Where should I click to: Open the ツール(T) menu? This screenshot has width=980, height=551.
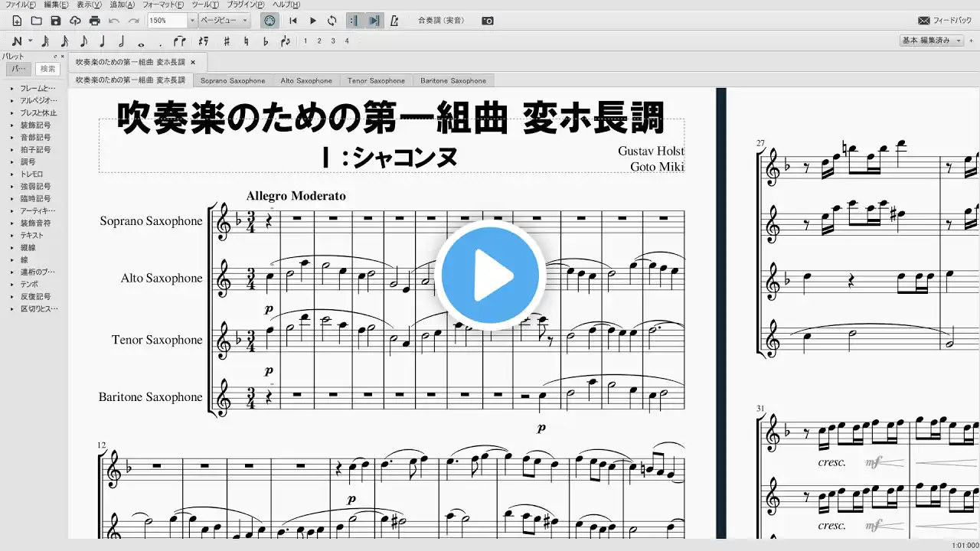pyautogui.click(x=205, y=5)
